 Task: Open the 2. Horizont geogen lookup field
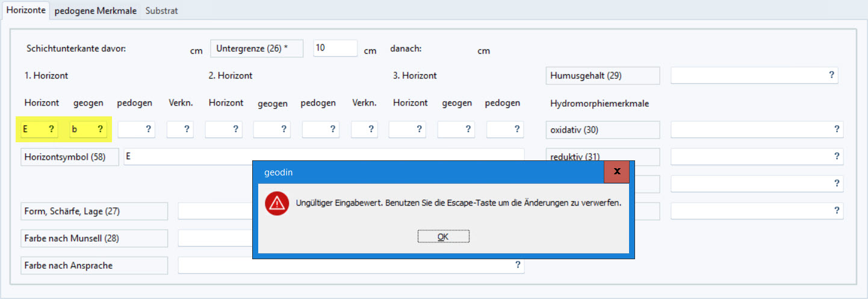pos(273,129)
